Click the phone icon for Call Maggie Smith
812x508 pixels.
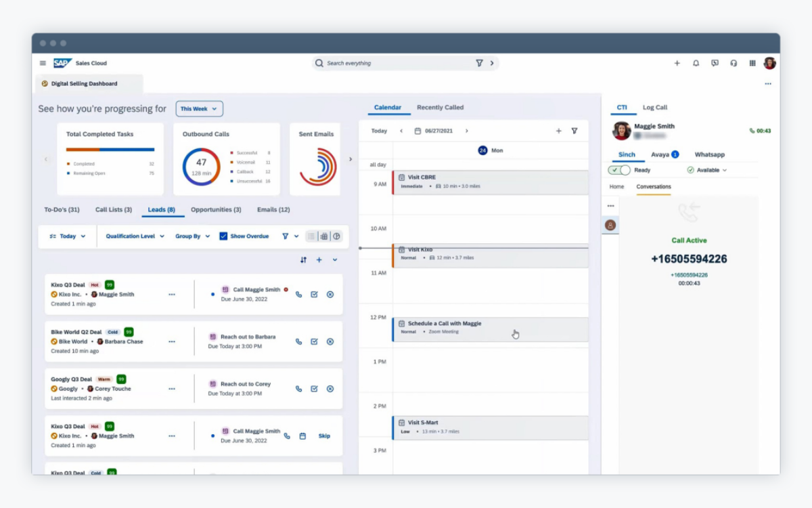point(298,295)
